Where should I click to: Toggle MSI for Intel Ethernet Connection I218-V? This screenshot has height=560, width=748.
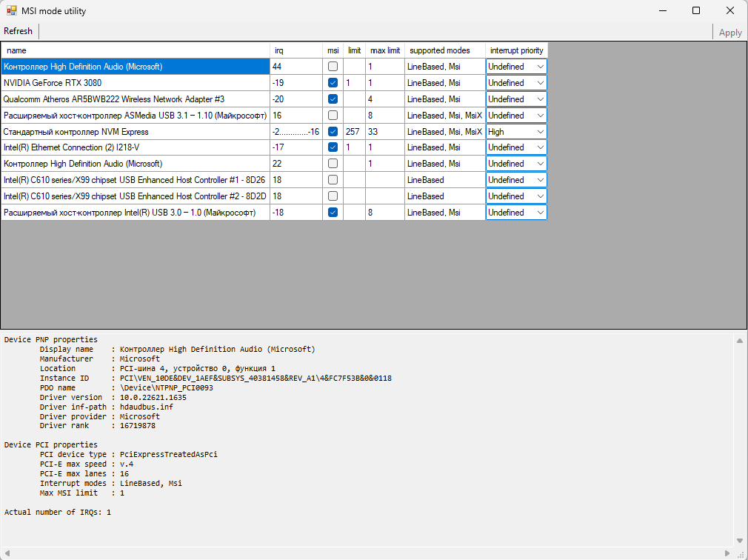(x=333, y=147)
